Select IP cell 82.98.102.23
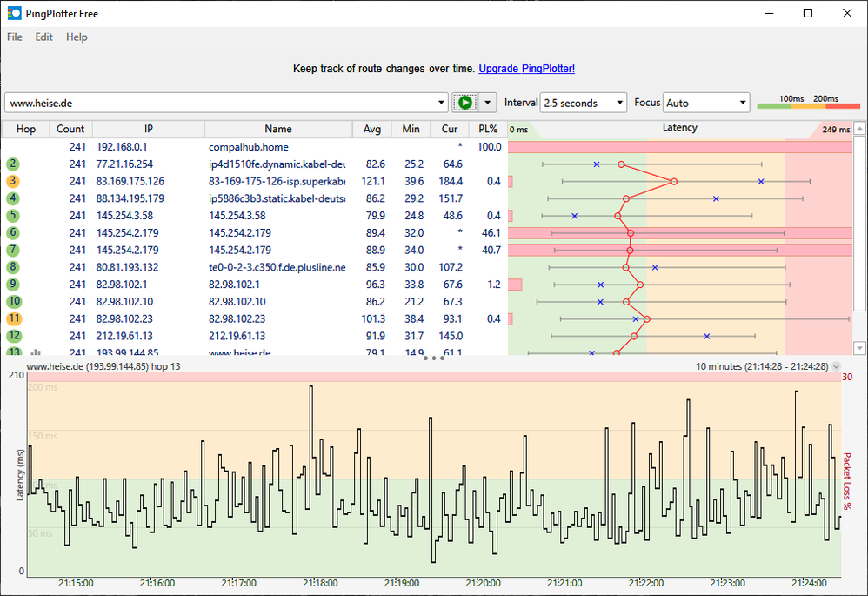This screenshot has height=596, width=868. 124,318
